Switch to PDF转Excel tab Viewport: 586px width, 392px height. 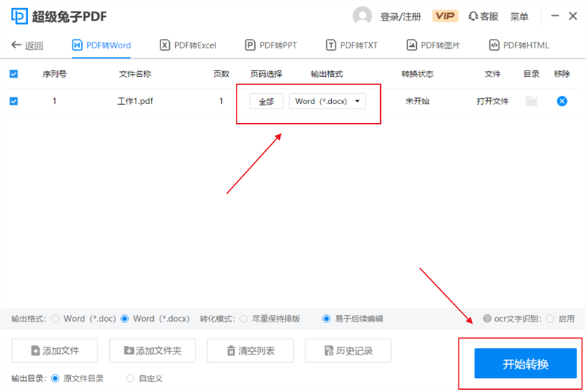(x=188, y=45)
